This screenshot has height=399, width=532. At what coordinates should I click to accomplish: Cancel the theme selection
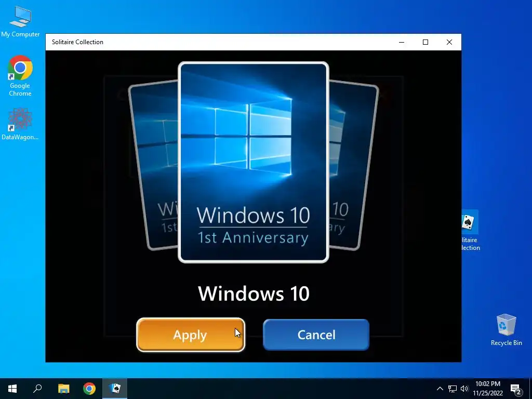pyautogui.click(x=316, y=335)
